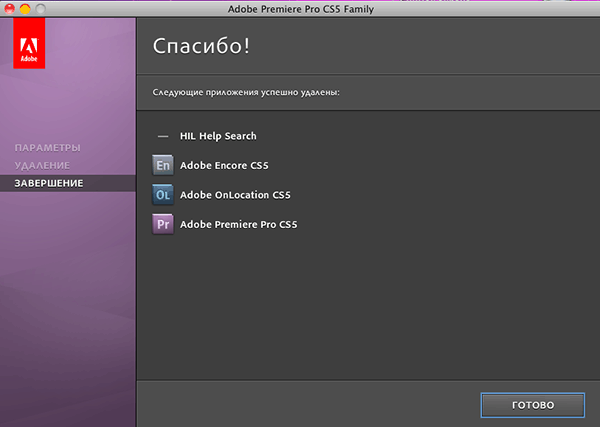Screen dimensions: 600x427
Task: Close the window with the red button
Action: [x=10, y=8]
